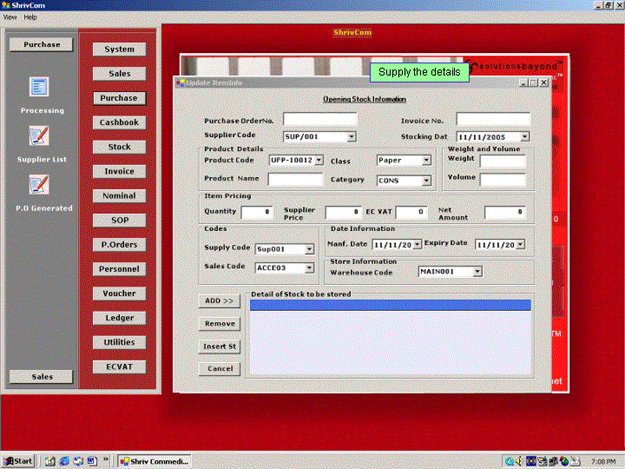
Task: Click the Quantity input field
Action: [x=257, y=212]
